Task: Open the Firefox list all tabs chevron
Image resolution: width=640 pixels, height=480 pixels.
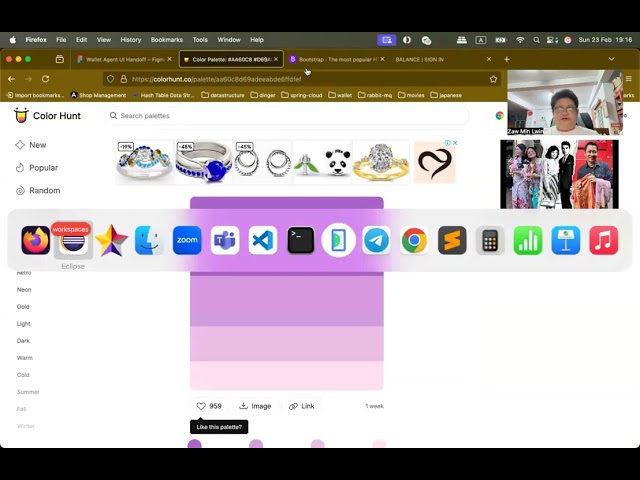Action: pos(611,59)
